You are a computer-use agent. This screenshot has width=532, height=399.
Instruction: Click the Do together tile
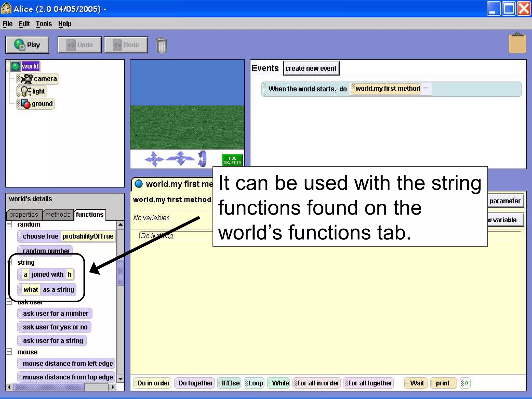[194, 383]
